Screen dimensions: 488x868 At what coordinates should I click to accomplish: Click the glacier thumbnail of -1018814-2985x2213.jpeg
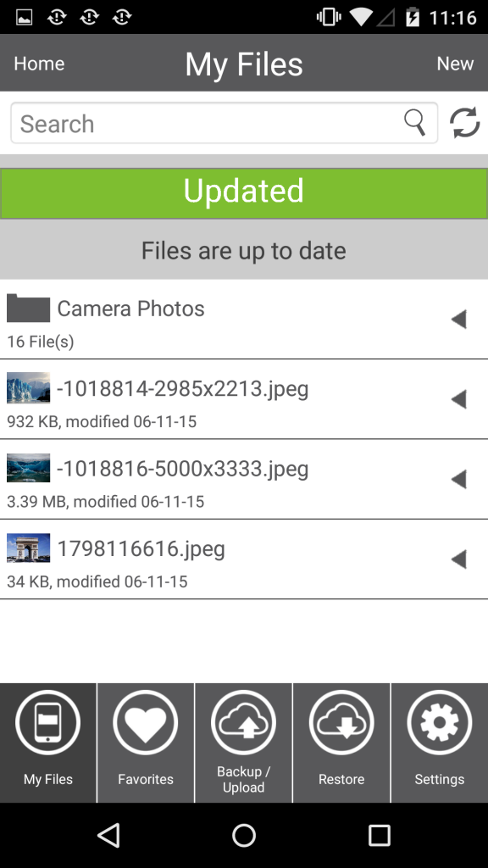pos(28,388)
